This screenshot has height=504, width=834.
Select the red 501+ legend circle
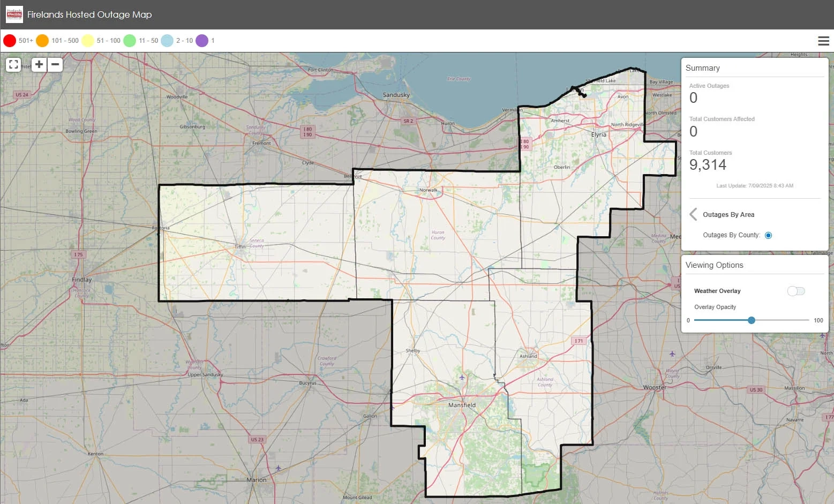(x=9, y=40)
